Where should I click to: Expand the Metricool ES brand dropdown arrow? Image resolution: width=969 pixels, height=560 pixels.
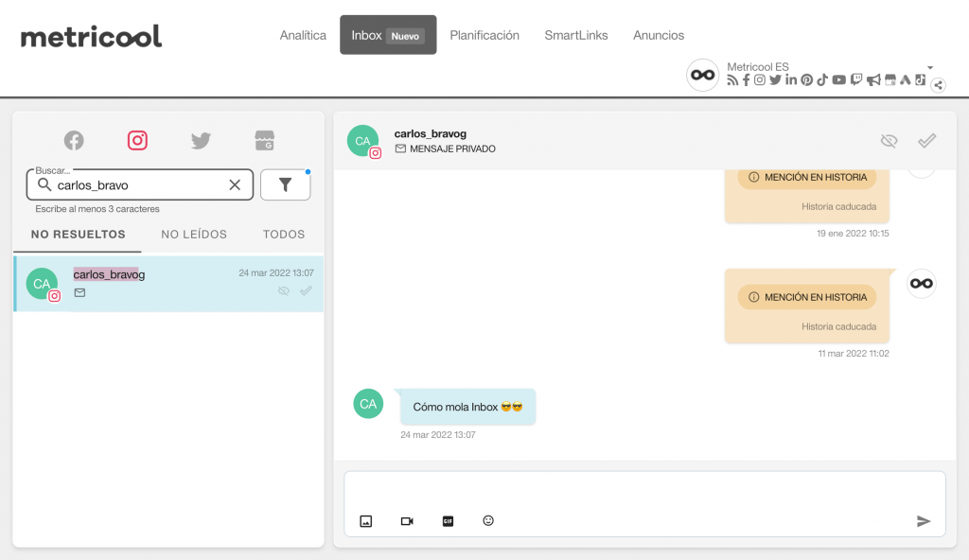[930, 67]
